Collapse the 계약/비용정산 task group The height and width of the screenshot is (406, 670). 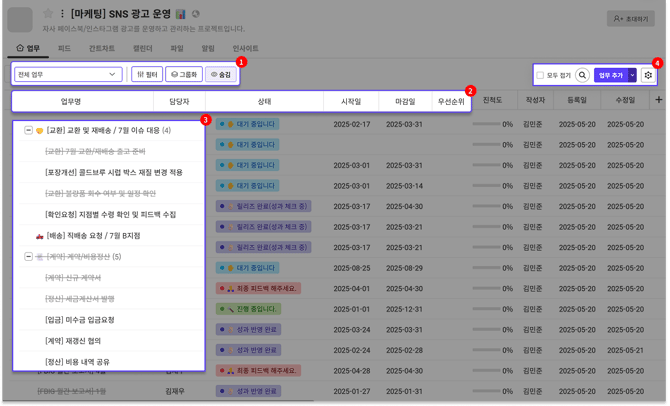pyautogui.click(x=28, y=257)
